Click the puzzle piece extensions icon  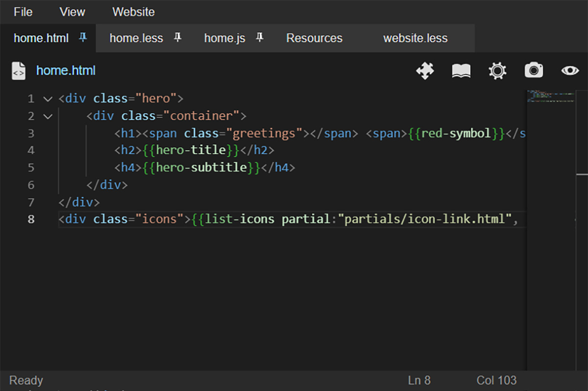425,71
